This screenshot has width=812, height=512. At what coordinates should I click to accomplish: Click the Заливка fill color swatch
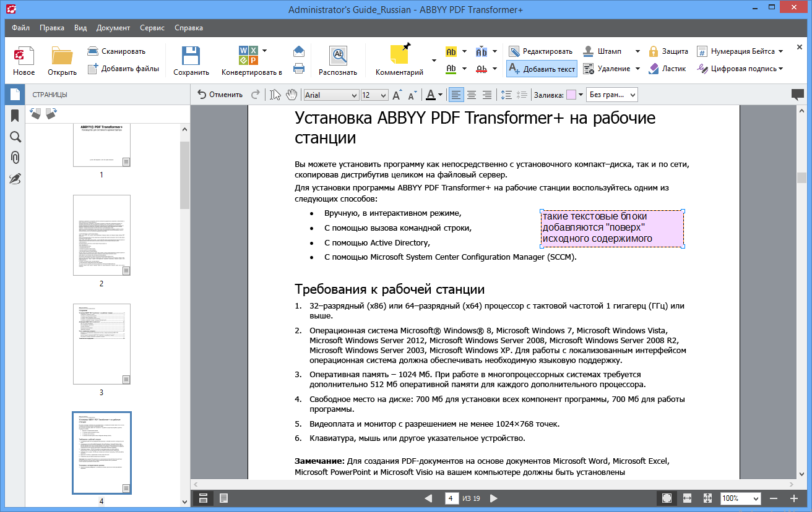(x=571, y=95)
